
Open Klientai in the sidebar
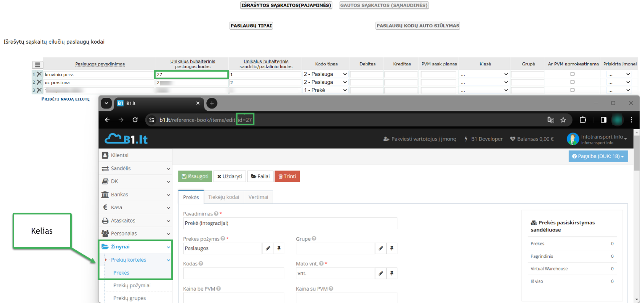point(136,156)
